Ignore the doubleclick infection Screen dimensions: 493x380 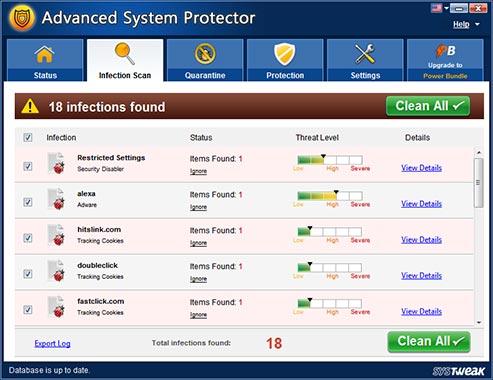click(198, 279)
